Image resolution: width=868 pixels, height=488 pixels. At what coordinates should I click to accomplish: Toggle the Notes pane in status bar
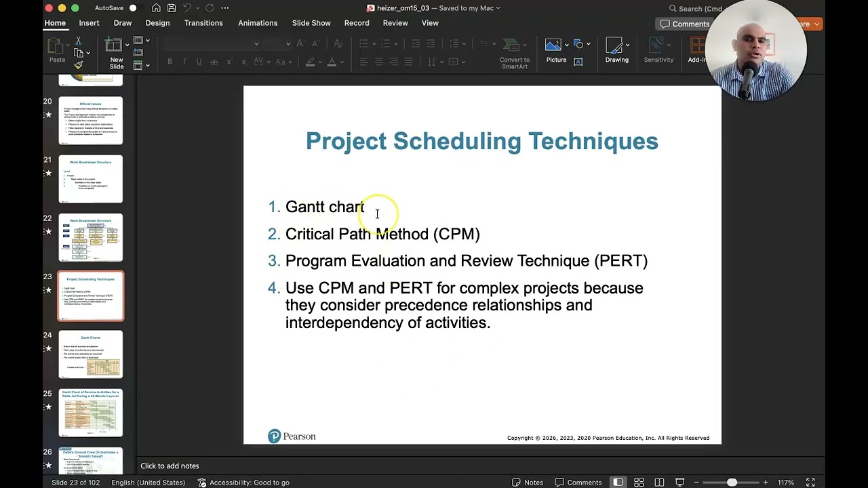(x=528, y=483)
